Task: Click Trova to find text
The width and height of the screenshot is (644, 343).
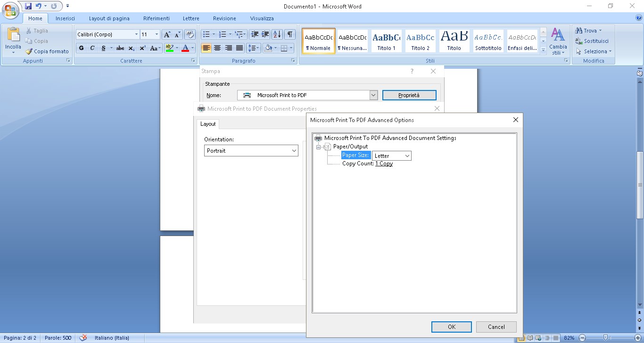Action: click(588, 31)
